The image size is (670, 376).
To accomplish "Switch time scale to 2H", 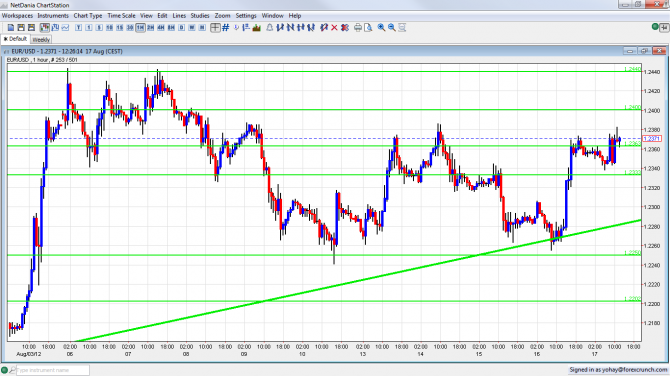I will click(150, 27).
